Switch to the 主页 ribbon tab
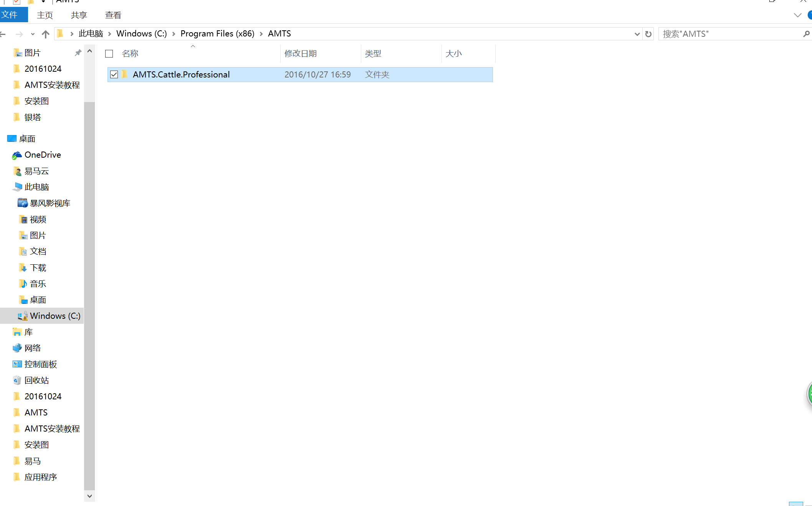Screen dimensions: 812x506 pyautogui.click(x=45, y=15)
